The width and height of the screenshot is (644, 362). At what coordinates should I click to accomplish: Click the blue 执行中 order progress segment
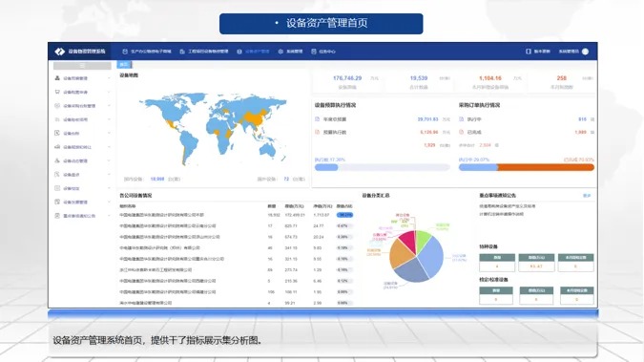click(478, 167)
